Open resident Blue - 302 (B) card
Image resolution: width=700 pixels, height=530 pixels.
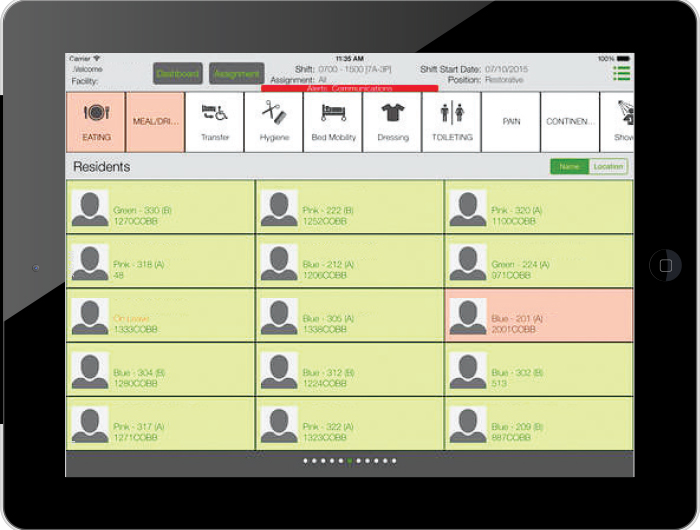539,369
